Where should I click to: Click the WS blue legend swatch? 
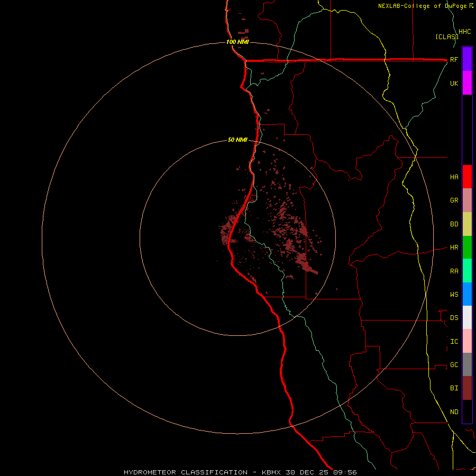(467, 294)
